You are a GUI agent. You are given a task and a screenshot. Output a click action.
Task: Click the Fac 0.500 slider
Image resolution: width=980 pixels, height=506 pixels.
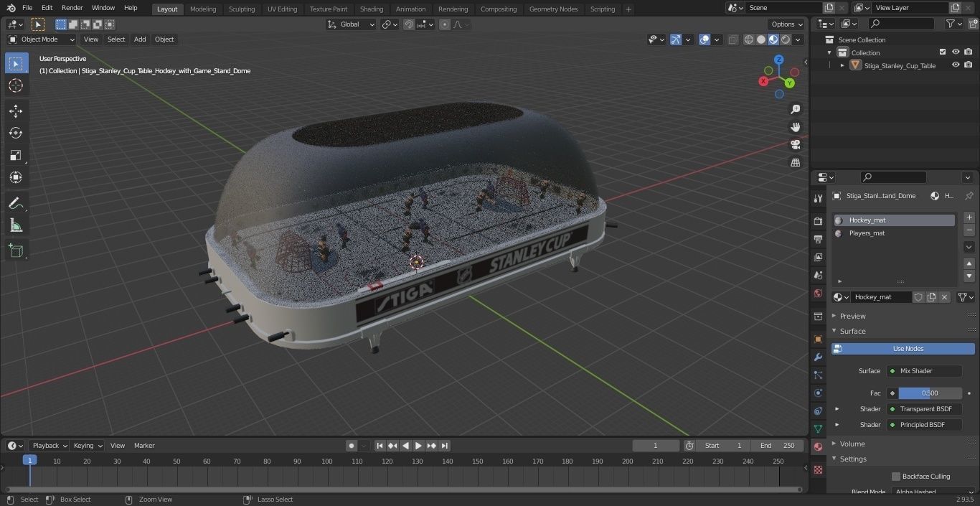930,393
